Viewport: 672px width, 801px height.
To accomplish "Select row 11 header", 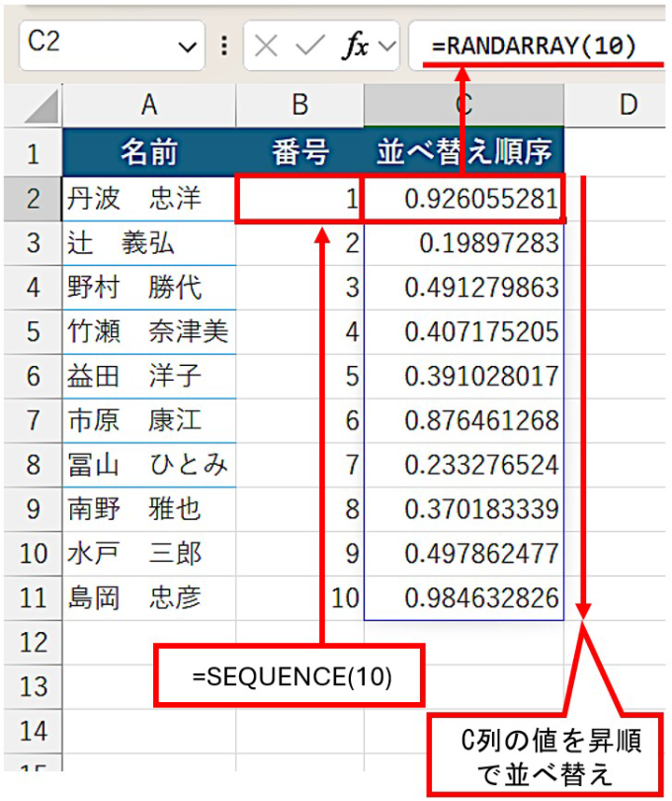I will 34,598.
